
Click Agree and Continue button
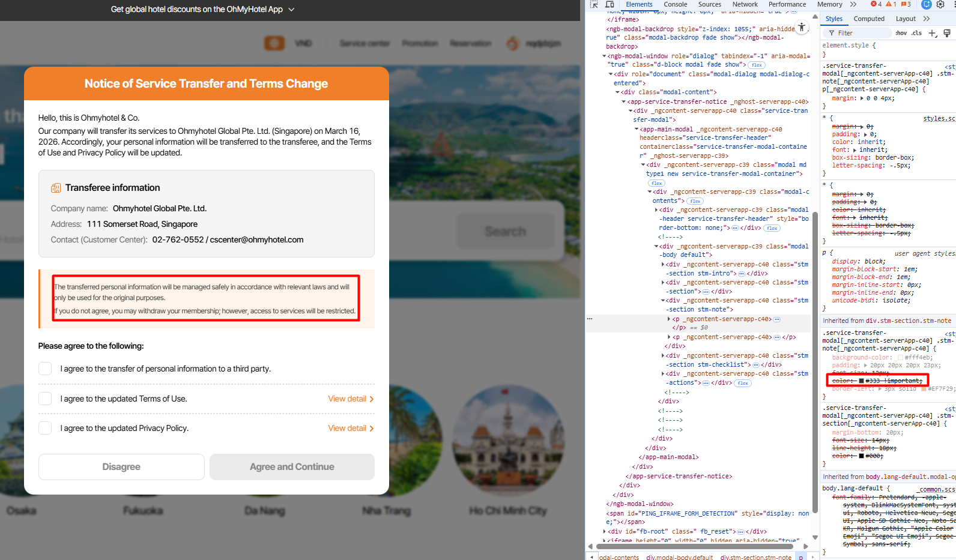pos(292,467)
